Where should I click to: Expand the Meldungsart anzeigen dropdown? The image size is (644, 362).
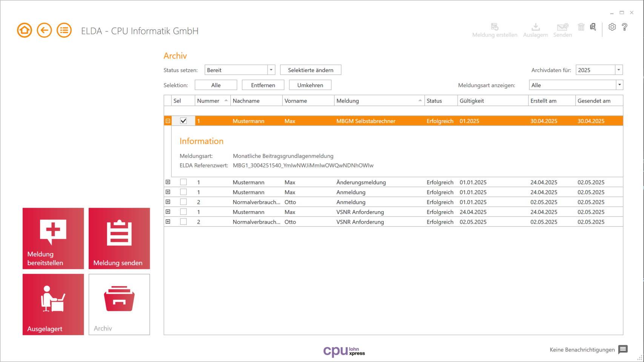[x=576, y=85]
